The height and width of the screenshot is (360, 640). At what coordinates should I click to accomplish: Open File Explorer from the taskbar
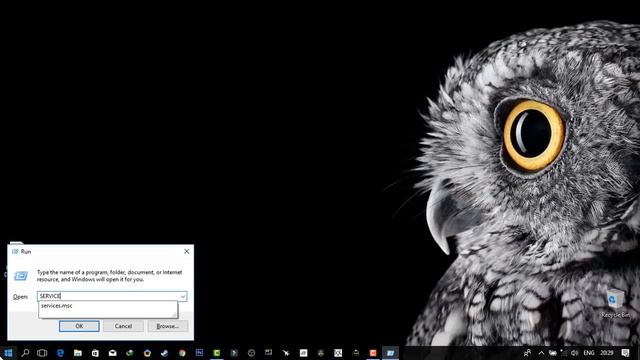(78, 353)
